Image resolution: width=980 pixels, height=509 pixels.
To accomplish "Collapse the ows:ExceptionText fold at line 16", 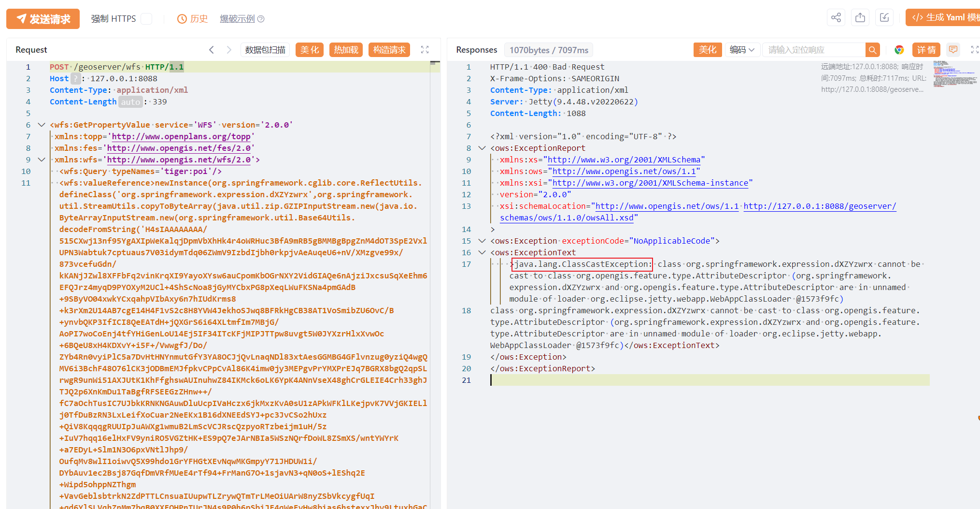I will (482, 252).
